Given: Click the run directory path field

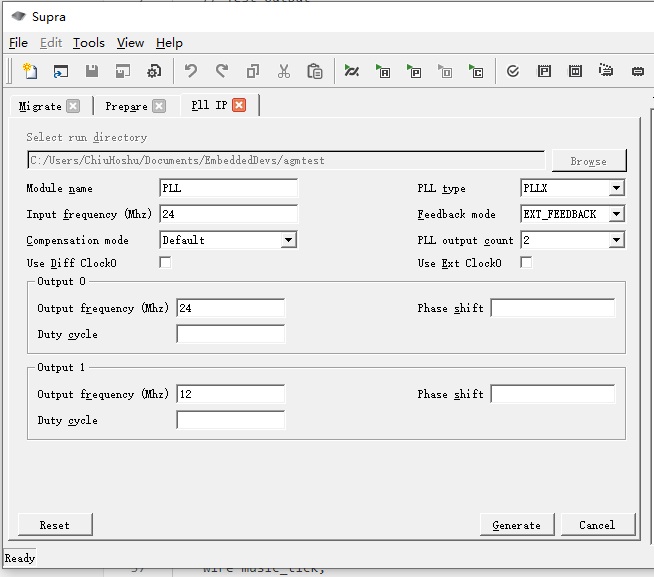Looking at the screenshot, I should 286,160.
